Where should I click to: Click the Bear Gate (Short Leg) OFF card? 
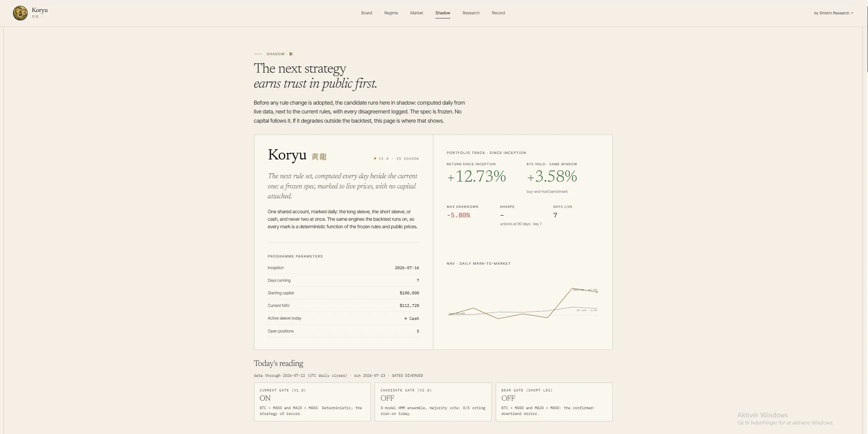pyautogui.click(x=554, y=402)
